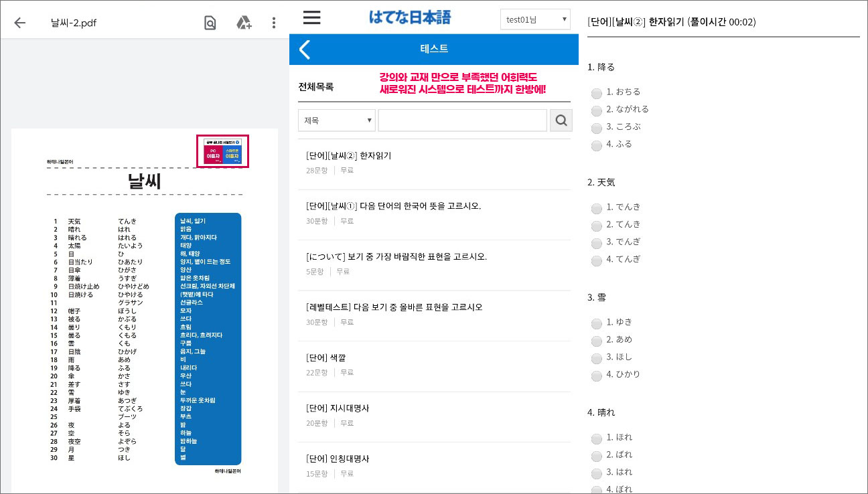Select answer ふる for question 1
Image resolution: width=868 pixels, height=494 pixels.
click(597, 146)
